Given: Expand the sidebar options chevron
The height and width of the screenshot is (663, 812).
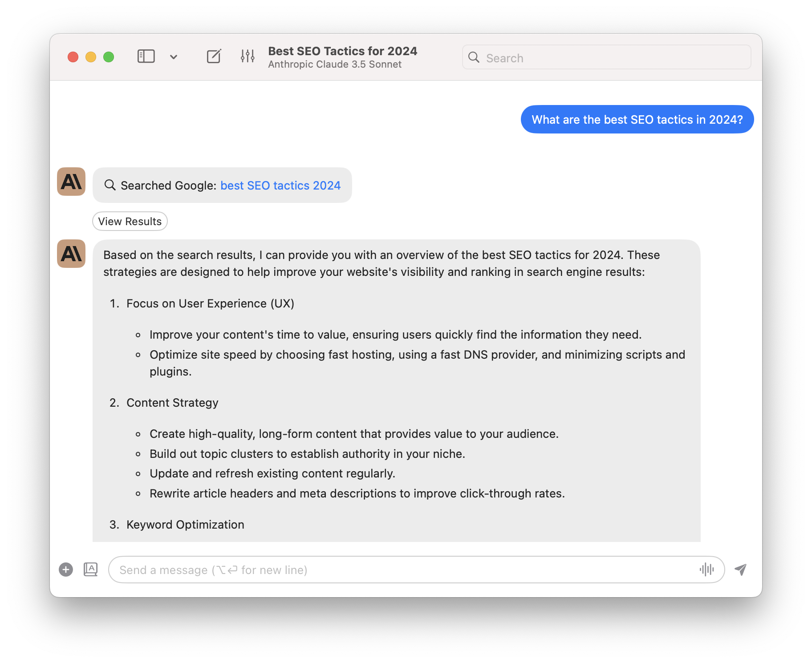Looking at the screenshot, I should point(174,57).
